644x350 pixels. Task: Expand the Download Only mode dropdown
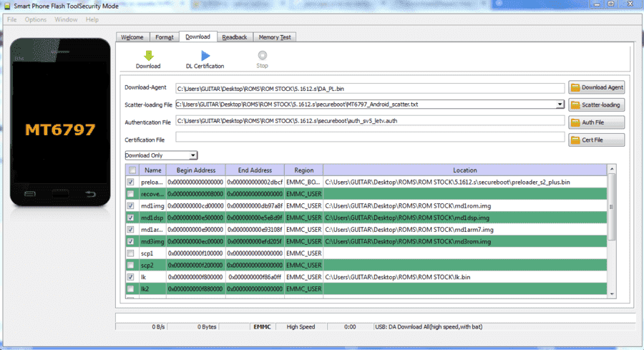click(192, 155)
